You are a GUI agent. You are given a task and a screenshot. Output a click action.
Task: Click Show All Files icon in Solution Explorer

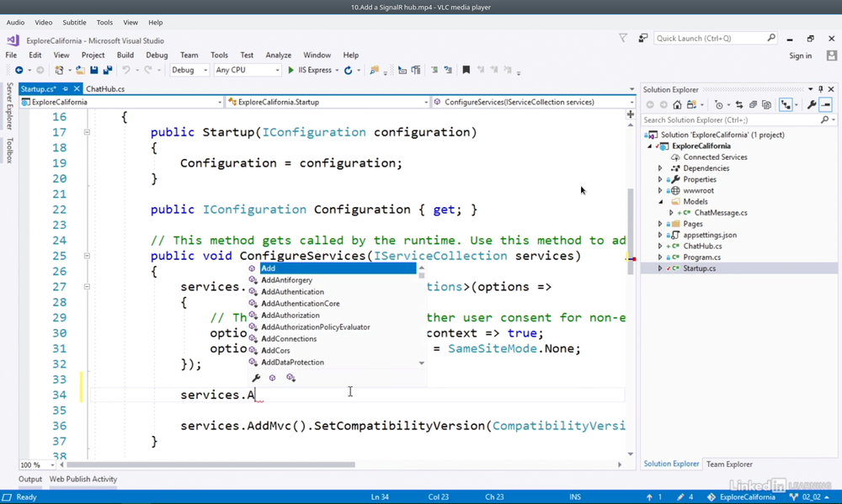pyautogui.click(x=766, y=105)
